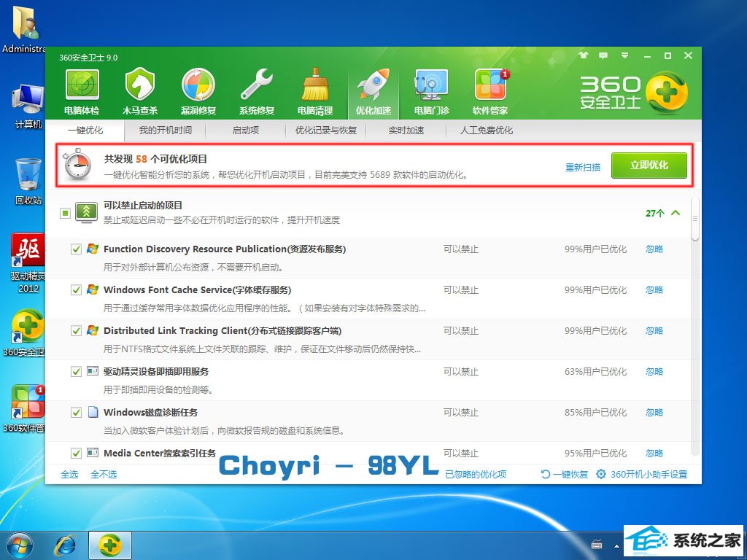Click the 可以禁止启动的项目 group icon
Viewport: 747px width, 560px height.
86,212
